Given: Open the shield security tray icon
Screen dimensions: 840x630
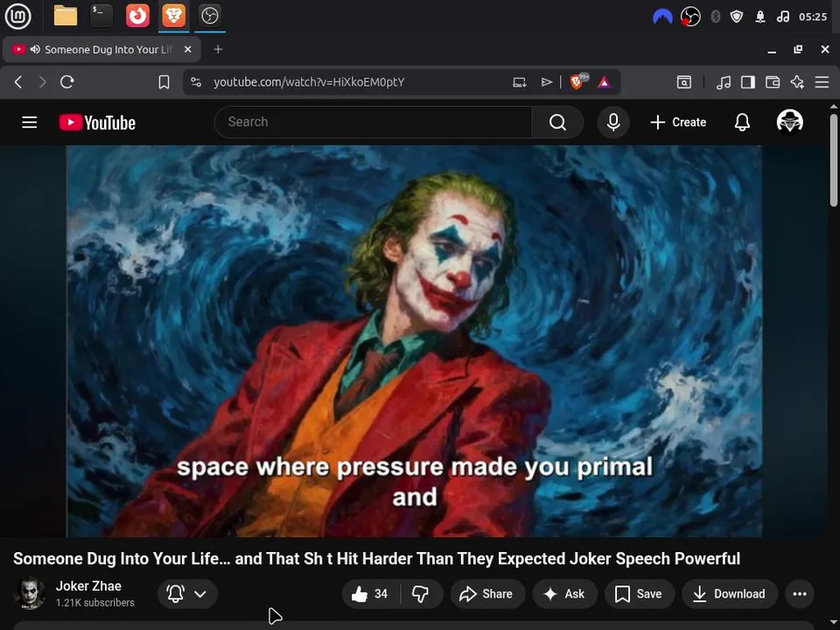Looking at the screenshot, I should pos(737,17).
